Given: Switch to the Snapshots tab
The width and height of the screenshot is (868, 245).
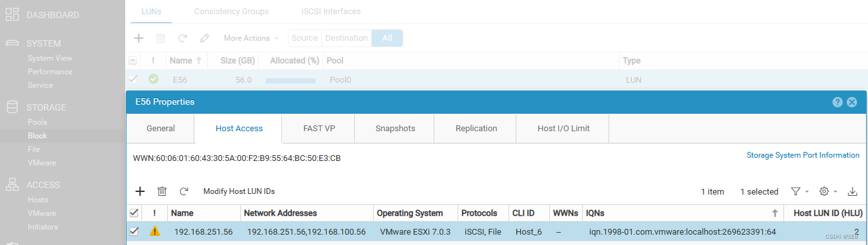Looking at the screenshot, I should (395, 129).
